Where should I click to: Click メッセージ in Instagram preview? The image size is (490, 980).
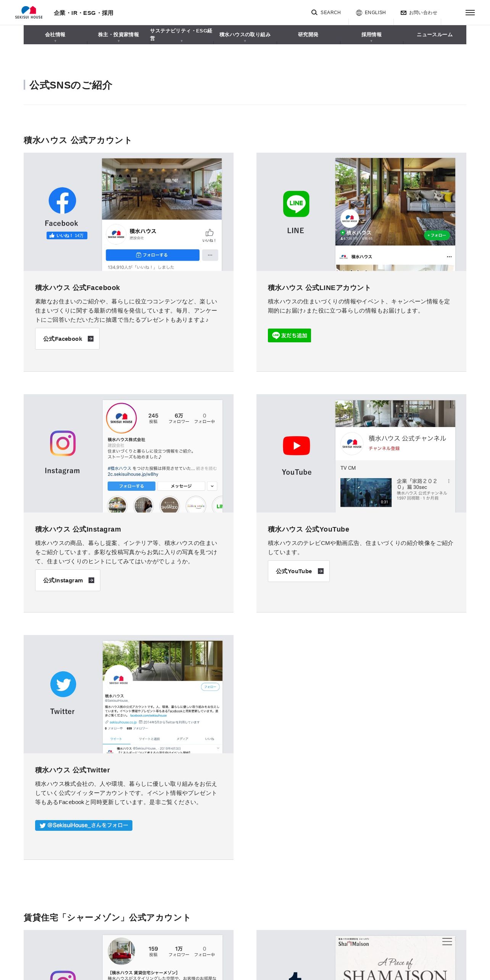181,486
